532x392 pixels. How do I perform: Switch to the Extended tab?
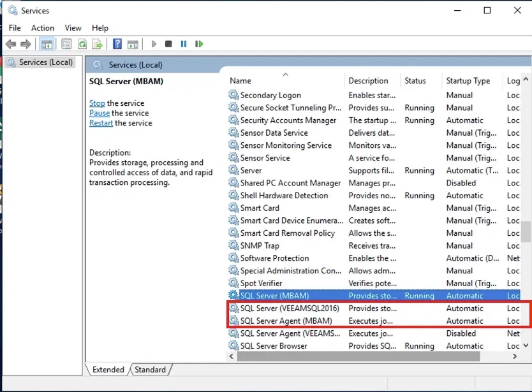108,369
